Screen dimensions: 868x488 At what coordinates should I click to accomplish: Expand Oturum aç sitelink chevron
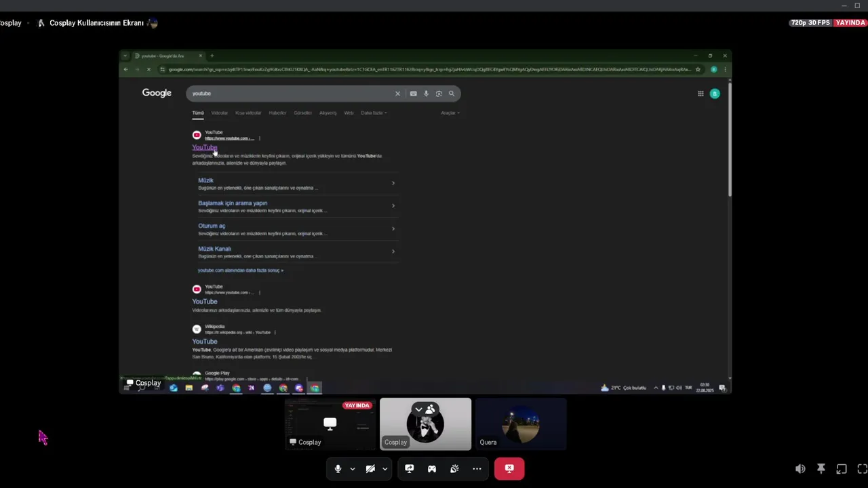click(x=393, y=228)
